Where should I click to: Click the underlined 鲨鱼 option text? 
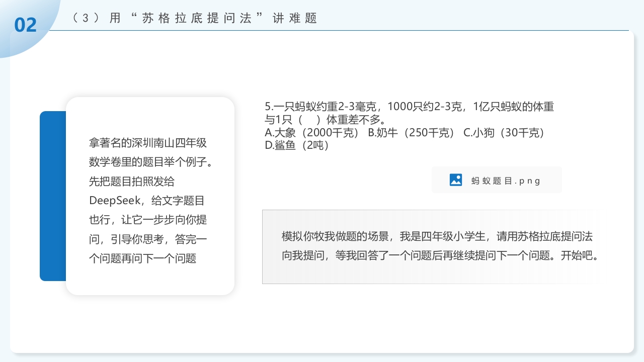pyautogui.click(x=284, y=146)
